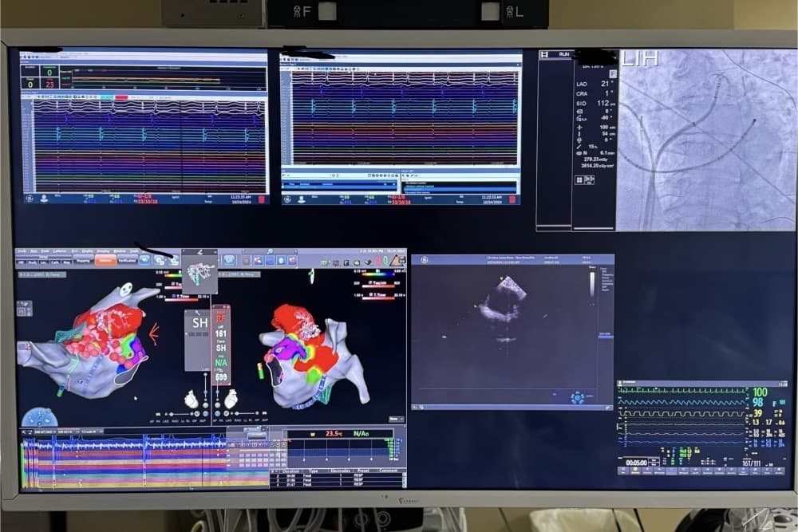Click the F box above LAO angle

coord(613,73)
